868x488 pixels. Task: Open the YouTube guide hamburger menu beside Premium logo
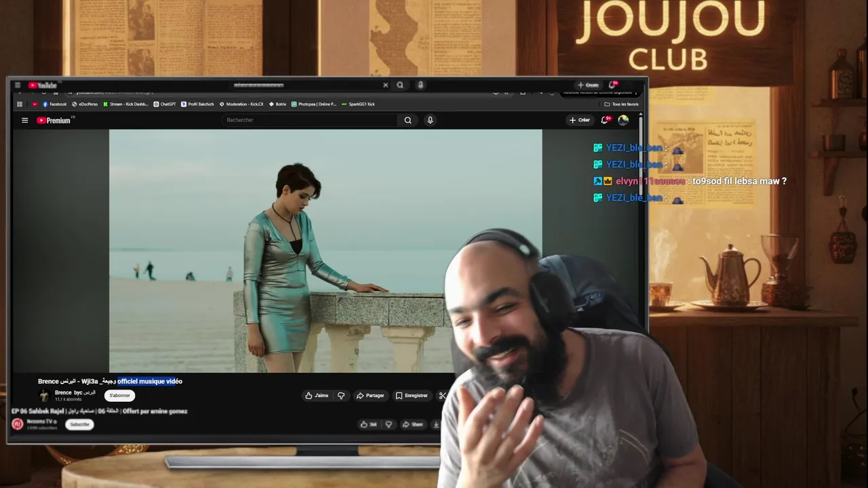pos(24,120)
